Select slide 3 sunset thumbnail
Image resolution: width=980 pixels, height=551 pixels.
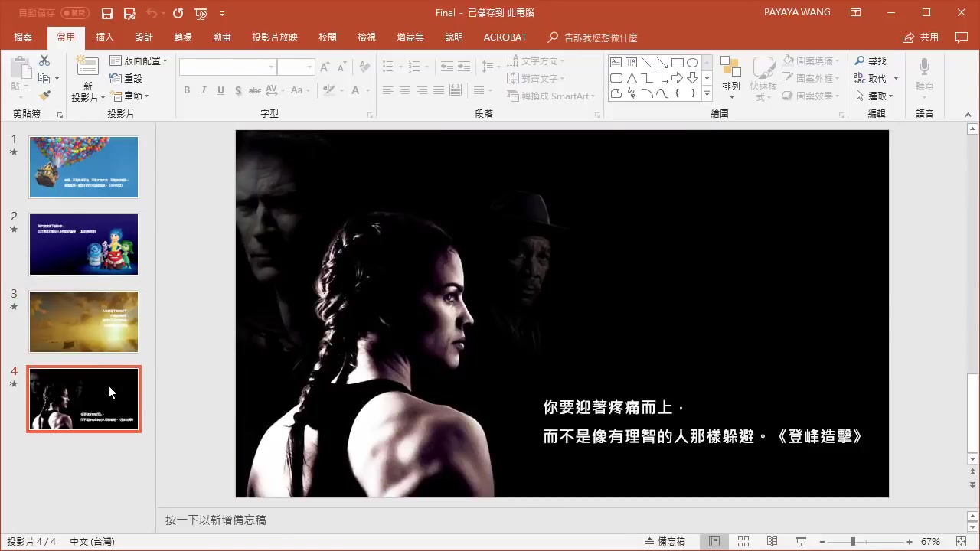coord(84,321)
